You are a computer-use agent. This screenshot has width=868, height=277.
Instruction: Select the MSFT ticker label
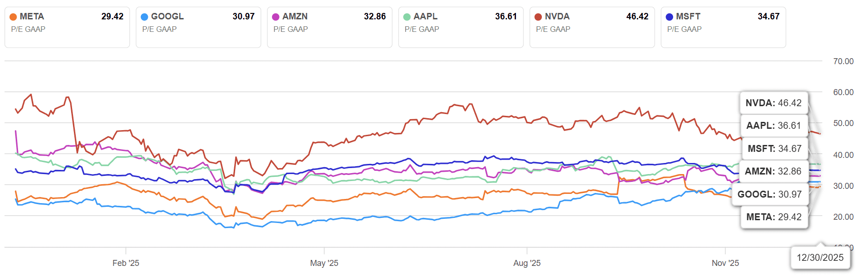tap(688, 17)
